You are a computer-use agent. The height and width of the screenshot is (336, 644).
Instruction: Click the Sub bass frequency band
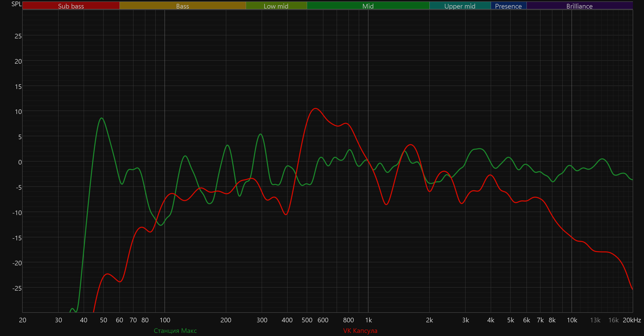point(71,6)
